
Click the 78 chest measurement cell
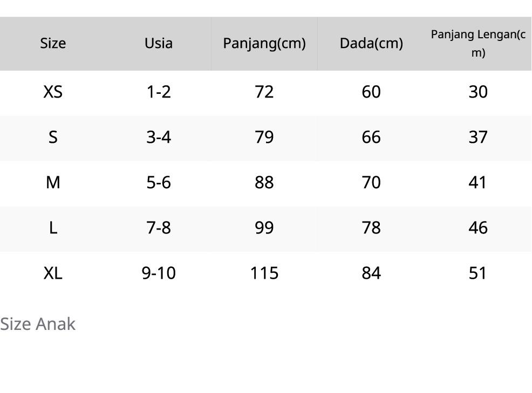click(371, 228)
